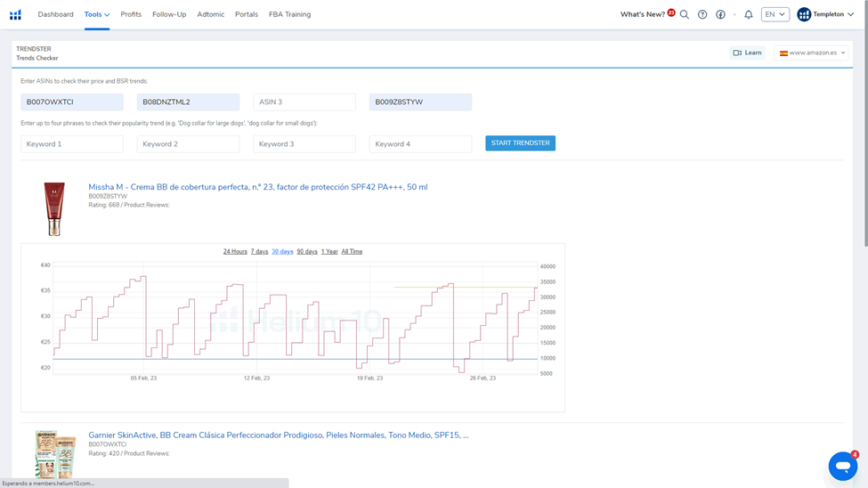This screenshot has height=488, width=868.
Task: Select the 30 days chart range
Action: pos(282,251)
